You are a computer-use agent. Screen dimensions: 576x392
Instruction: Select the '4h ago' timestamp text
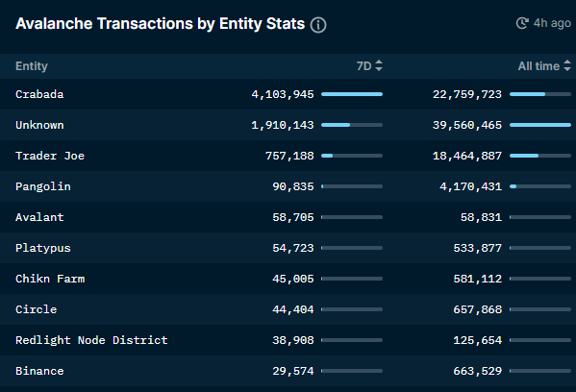[552, 23]
